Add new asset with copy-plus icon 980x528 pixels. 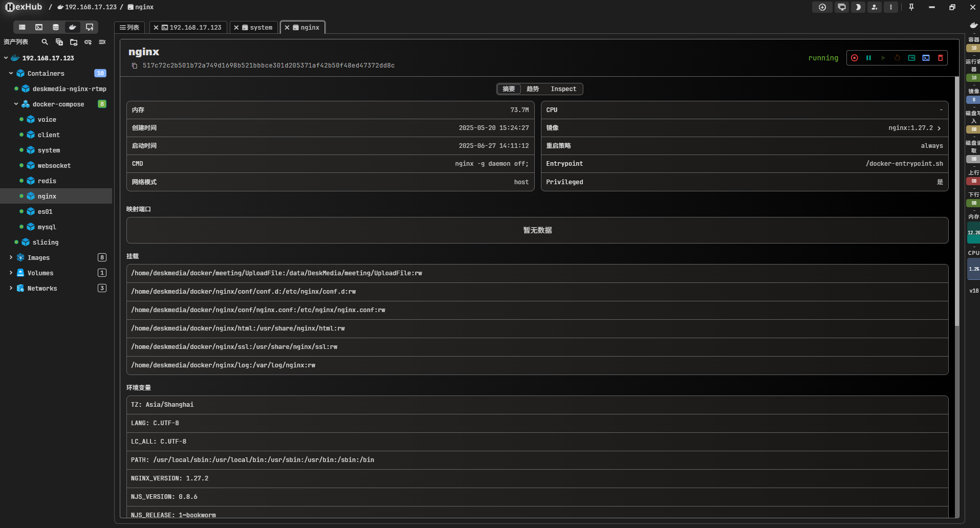click(x=59, y=42)
